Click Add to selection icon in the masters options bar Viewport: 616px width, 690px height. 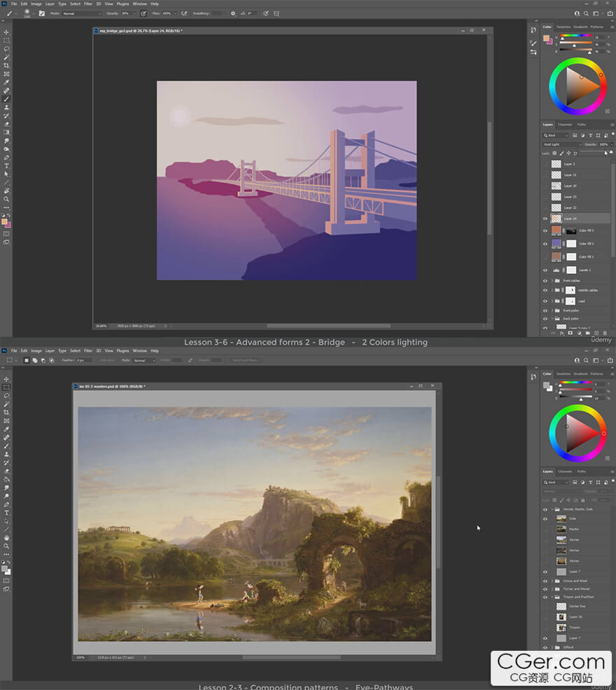[35, 360]
